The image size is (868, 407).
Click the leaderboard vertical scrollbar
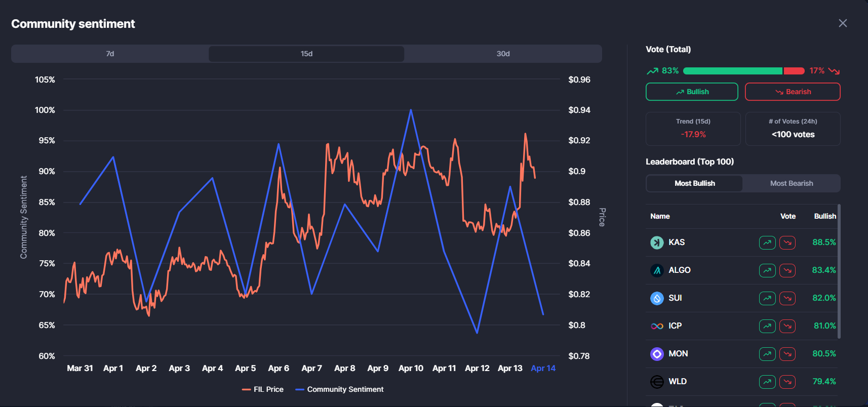click(x=839, y=271)
